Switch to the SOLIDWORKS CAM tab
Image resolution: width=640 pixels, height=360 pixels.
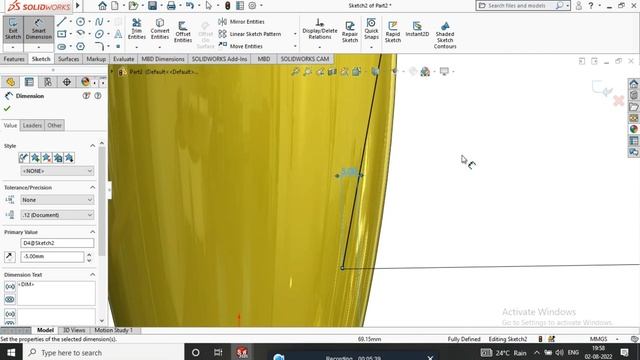pyautogui.click(x=304, y=59)
